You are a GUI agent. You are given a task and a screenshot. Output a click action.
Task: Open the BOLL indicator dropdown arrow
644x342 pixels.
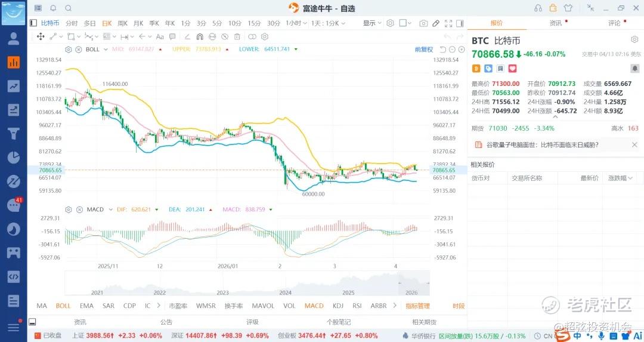click(106, 49)
